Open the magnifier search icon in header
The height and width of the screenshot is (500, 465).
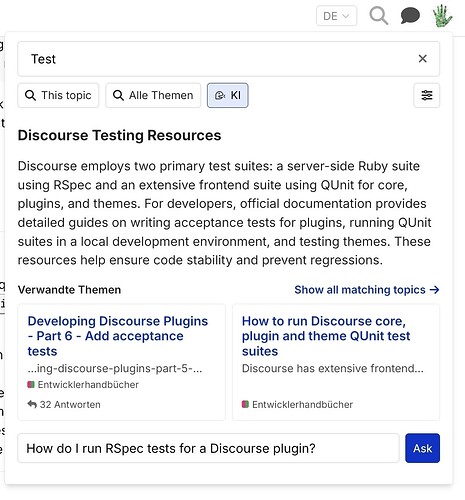point(379,16)
